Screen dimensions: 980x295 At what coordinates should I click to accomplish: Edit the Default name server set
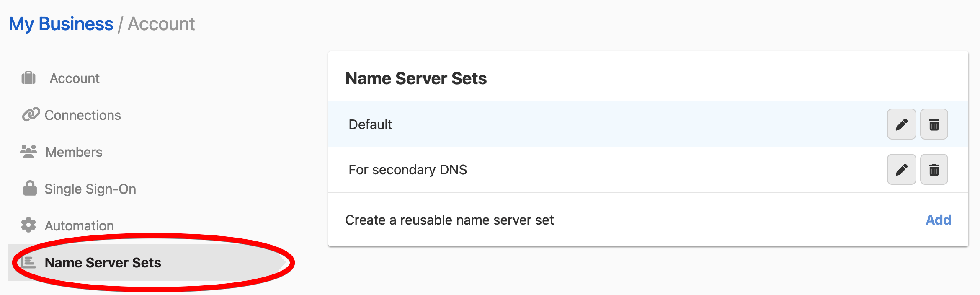click(901, 124)
